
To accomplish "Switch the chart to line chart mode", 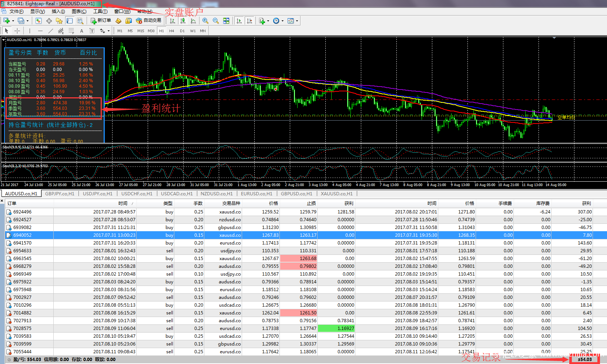I will pyautogui.click(x=193, y=21).
